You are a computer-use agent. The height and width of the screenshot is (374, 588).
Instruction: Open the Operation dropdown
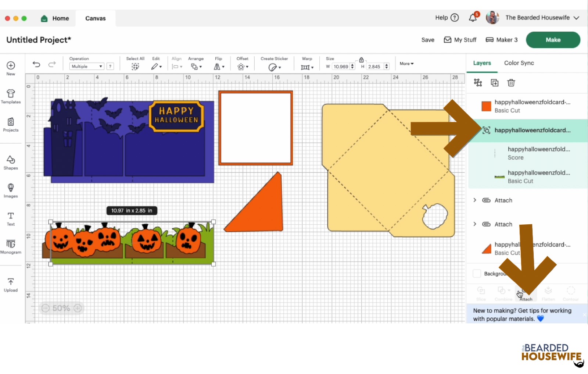pos(87,67)
